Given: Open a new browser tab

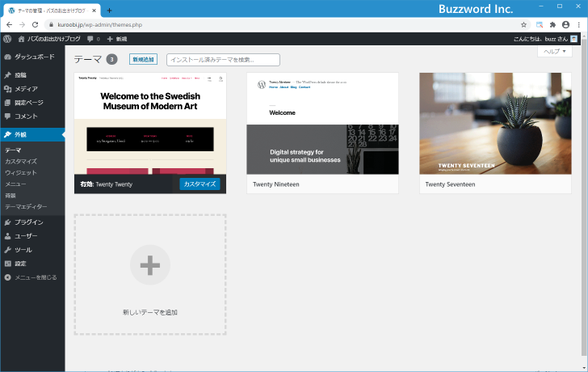Looking at the screenshot, I should tap(110, 10).
